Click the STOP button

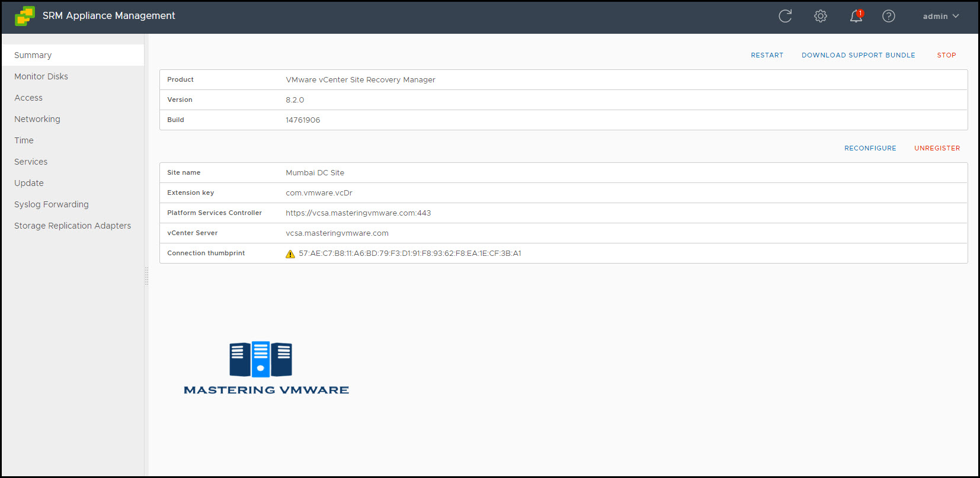[x=946, y=55]
